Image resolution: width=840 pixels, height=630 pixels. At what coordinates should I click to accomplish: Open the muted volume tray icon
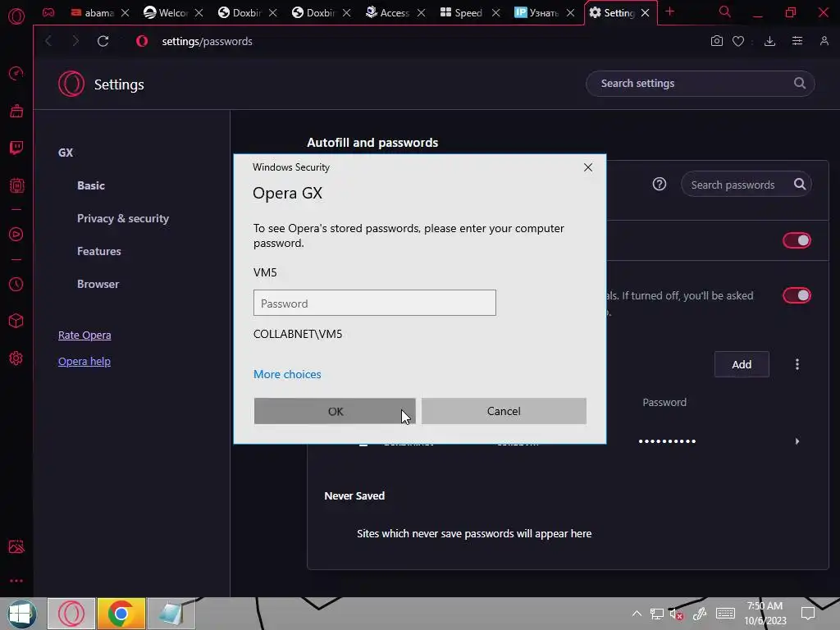point(677,614)
